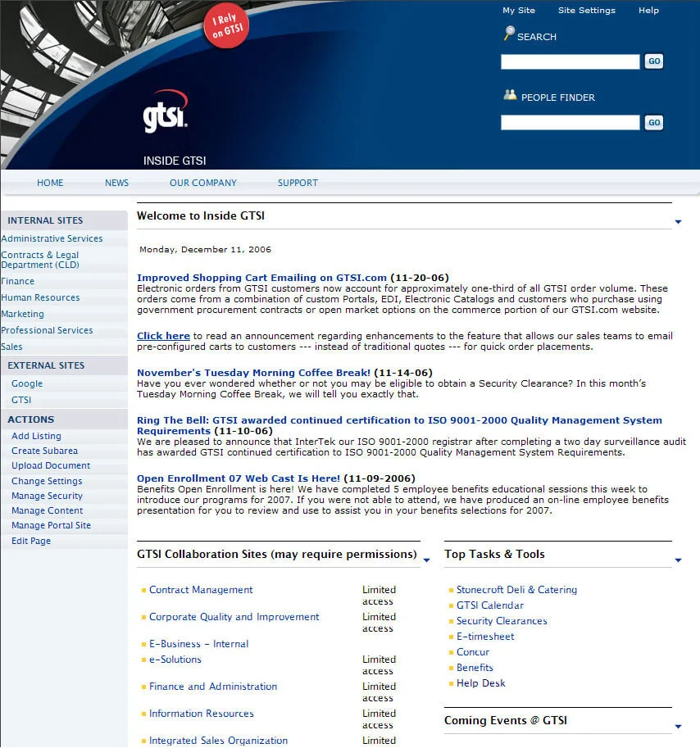700x748 pixels.
Task: Open Manage Security action
Action: pos(47,496)
